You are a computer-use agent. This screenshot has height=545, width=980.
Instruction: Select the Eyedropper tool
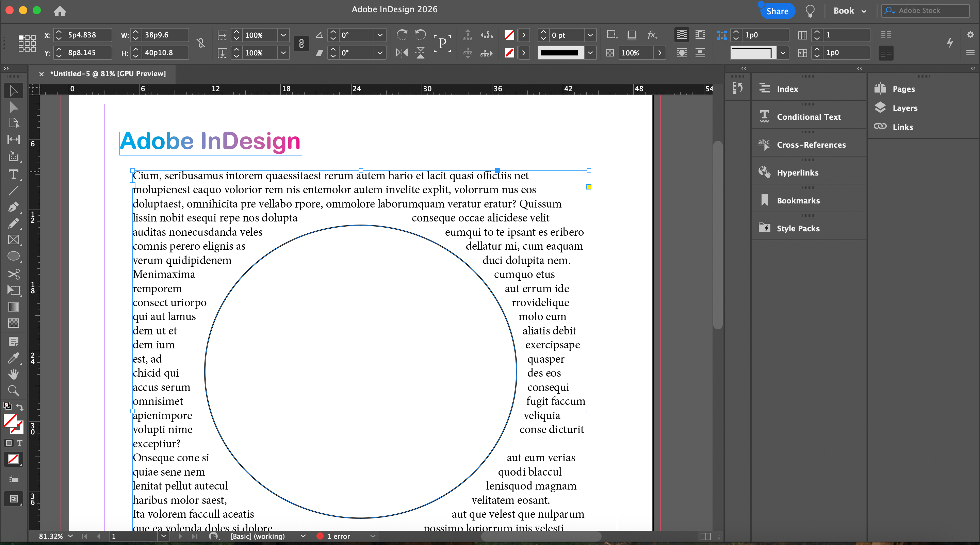click(x=13, y=358)
